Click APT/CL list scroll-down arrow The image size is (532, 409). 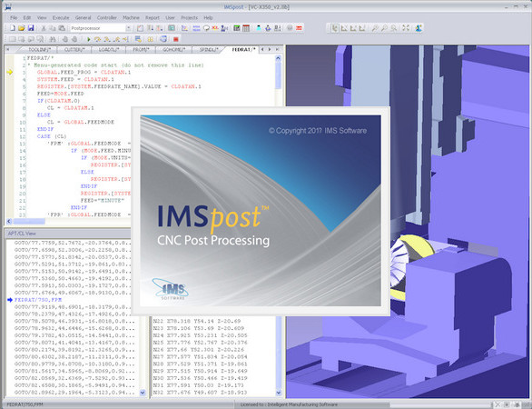pos(143,393)
